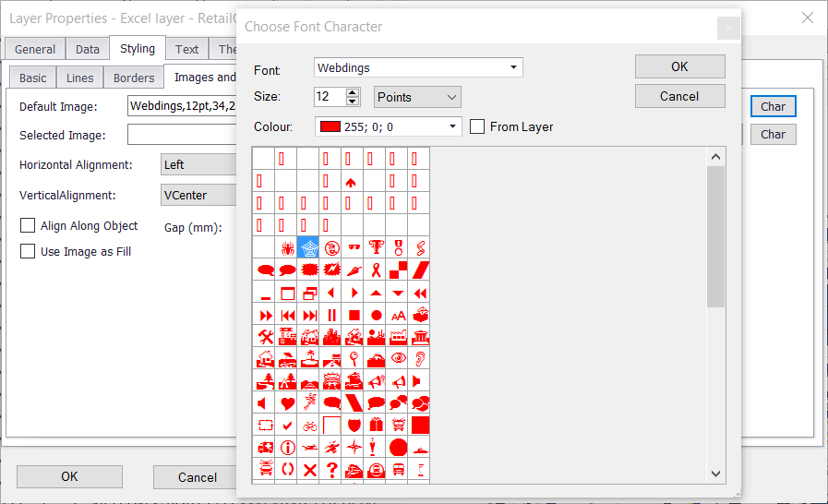Pick the pause bars character

[x=331, y=315]
